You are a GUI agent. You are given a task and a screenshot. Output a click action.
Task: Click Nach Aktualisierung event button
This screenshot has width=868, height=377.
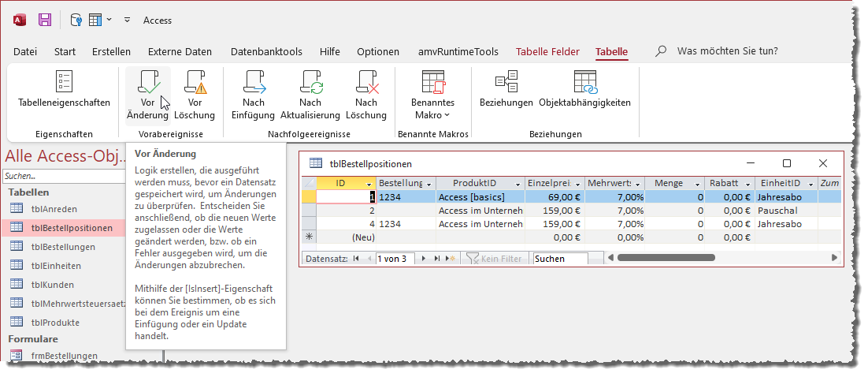[310, 95]
